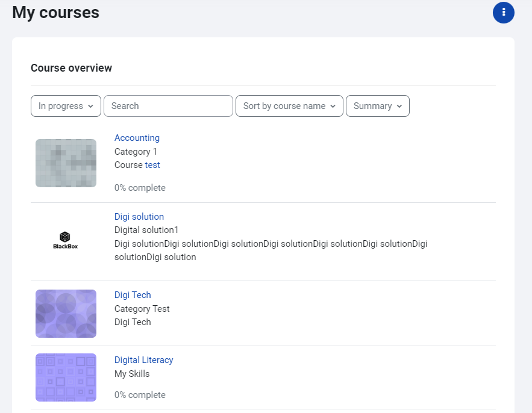Click the Digi Tech circles pattern thumbnail

coord(66,314)
